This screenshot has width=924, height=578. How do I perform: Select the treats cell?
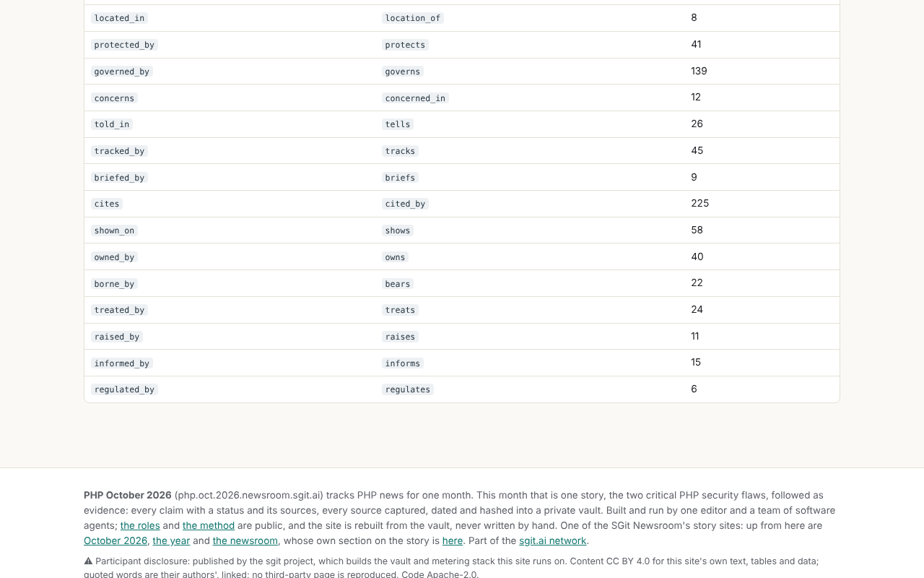tap(400, 310)
